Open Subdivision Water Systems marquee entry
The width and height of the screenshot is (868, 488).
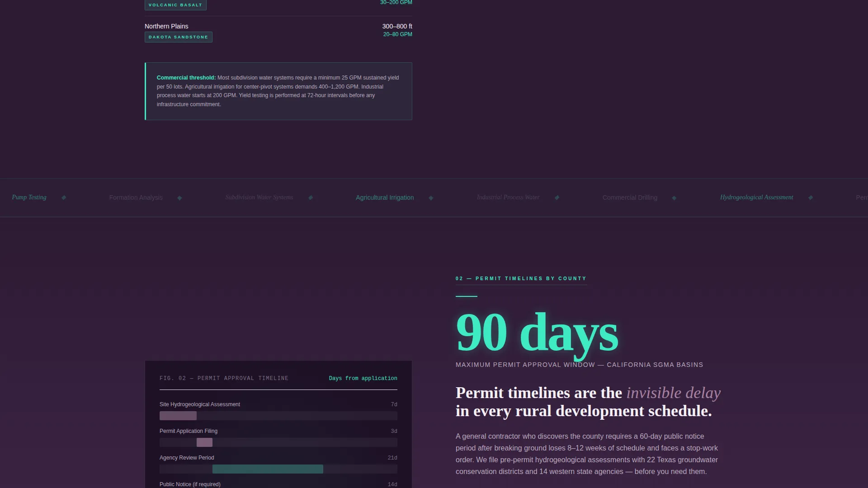click(x=259, y=197)
